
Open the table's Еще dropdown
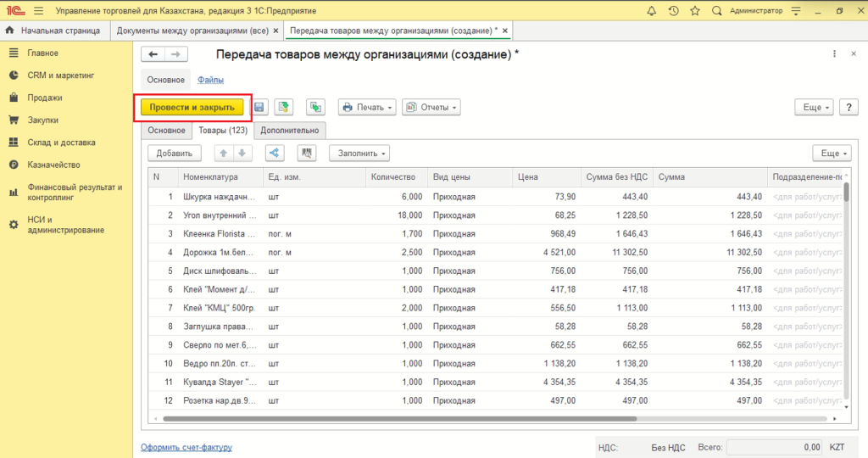832,154
